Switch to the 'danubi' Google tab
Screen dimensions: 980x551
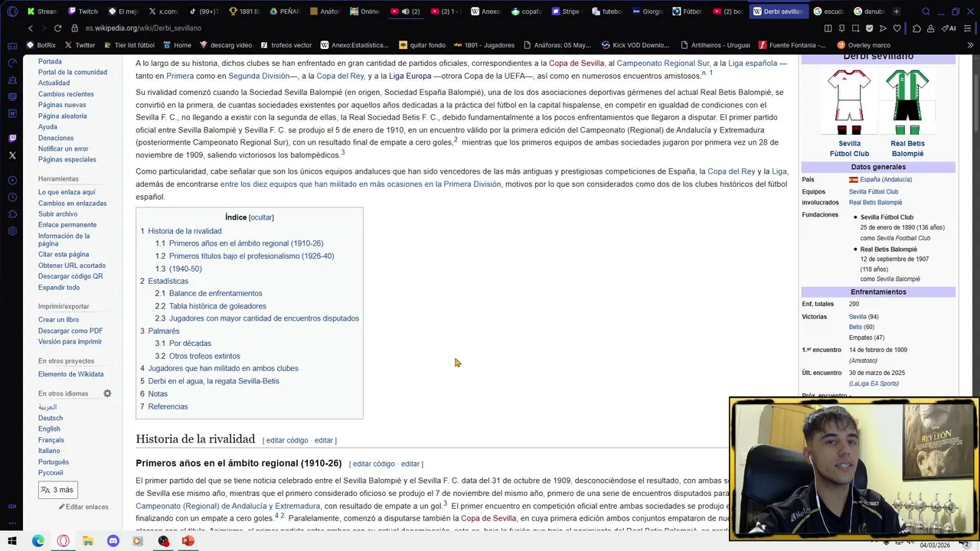tap(867, 11)
